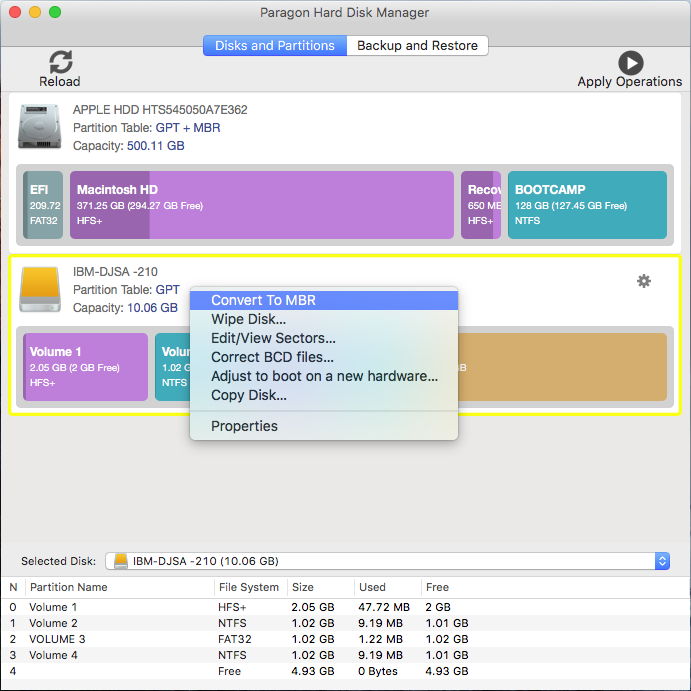The height and width of the screenshot is (691, 691).
Task: Open gear settings for IBM-DJSA disk
Action: [644, 281]
